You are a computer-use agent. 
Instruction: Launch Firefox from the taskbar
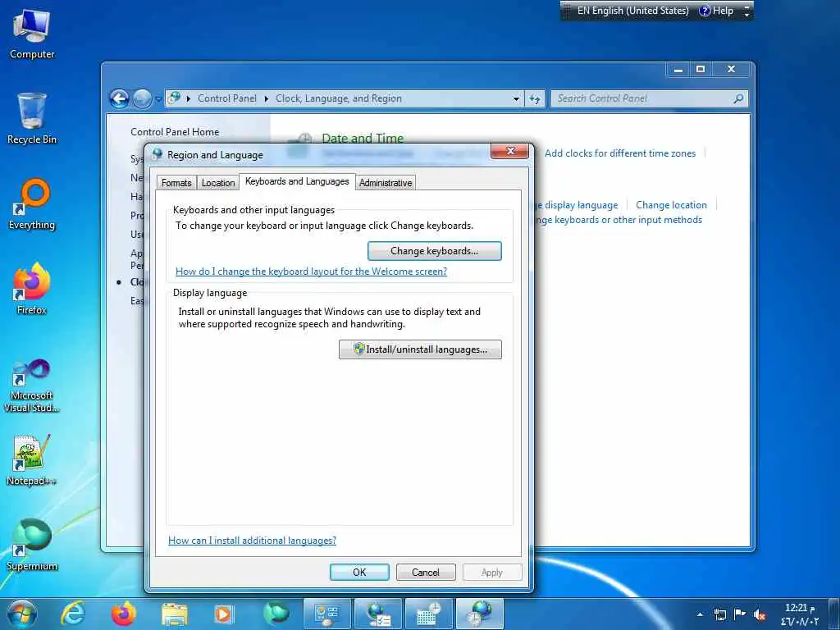pos(124,614)
